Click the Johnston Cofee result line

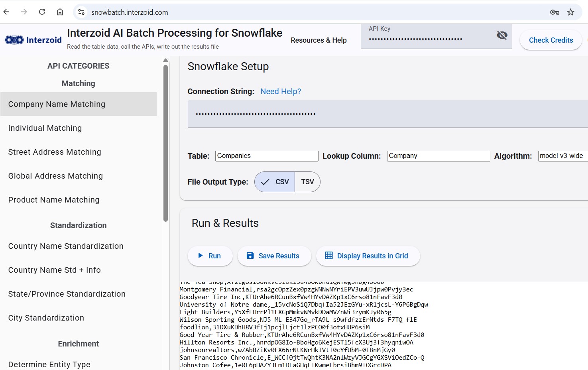tap(285, 365)
